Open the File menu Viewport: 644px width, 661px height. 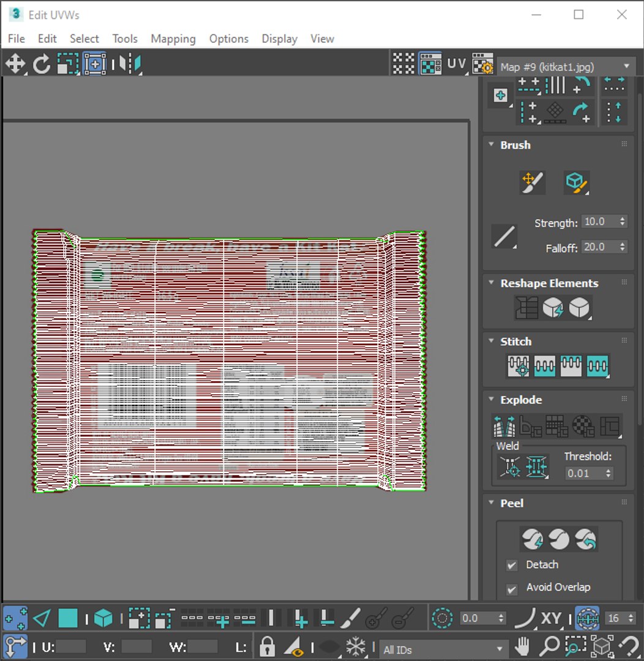(16, 39)
